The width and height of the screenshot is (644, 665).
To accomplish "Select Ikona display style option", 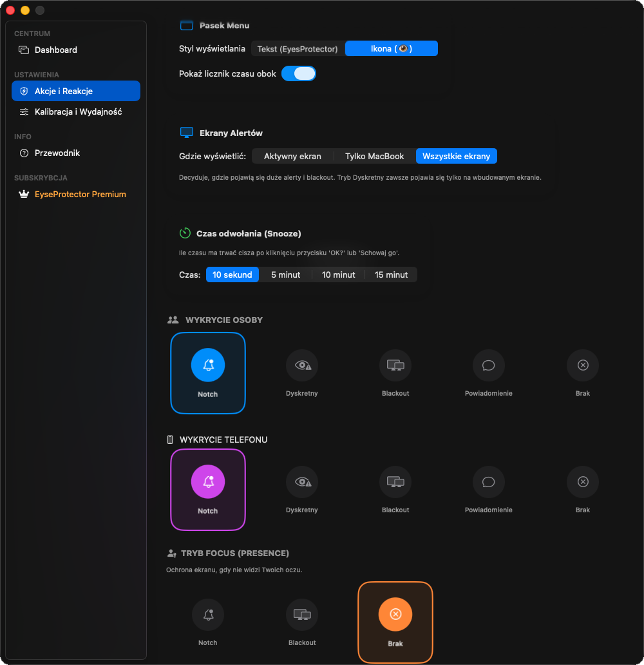I will [x=392, y=49].
